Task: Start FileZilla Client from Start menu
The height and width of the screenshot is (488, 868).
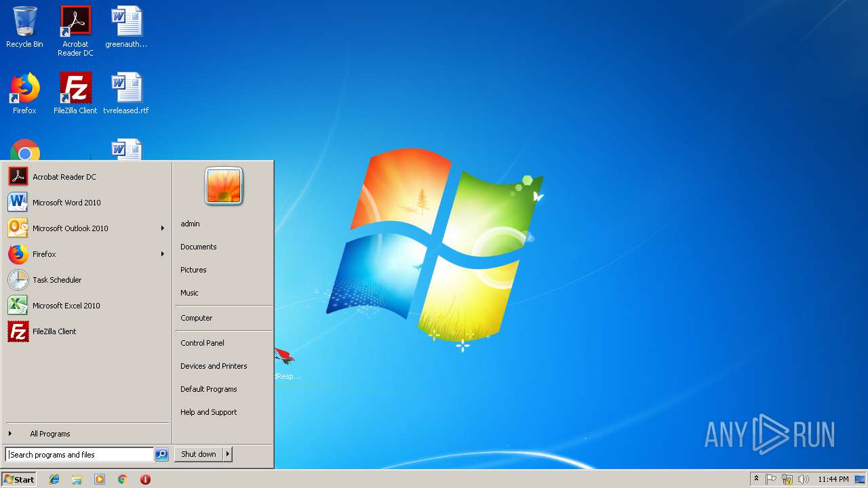Action: tap(86, 331)
